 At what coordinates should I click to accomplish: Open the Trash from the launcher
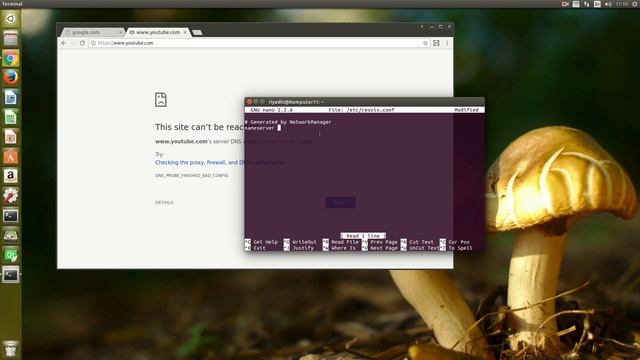click(x=11, y=349)
